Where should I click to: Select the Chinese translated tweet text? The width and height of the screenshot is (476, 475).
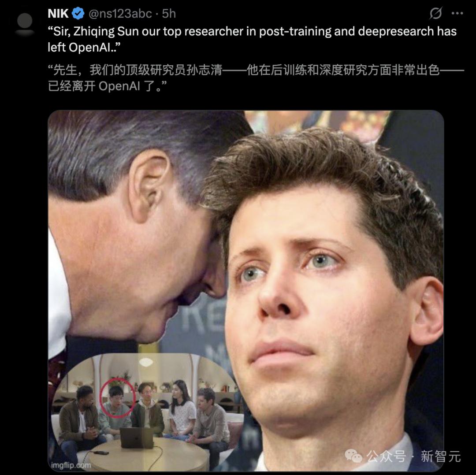click(256, 78)
